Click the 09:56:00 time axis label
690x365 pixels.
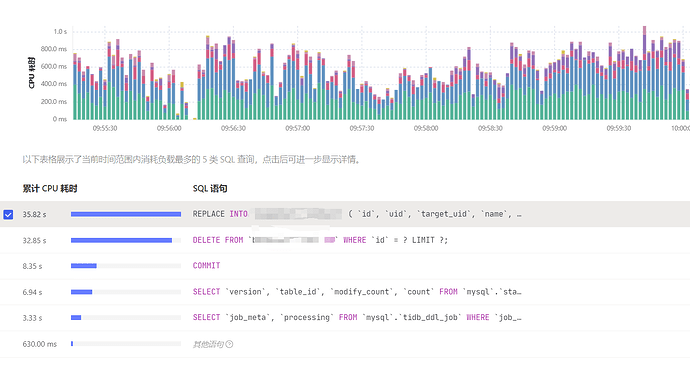pyautogui.click(x=169, y=128)
